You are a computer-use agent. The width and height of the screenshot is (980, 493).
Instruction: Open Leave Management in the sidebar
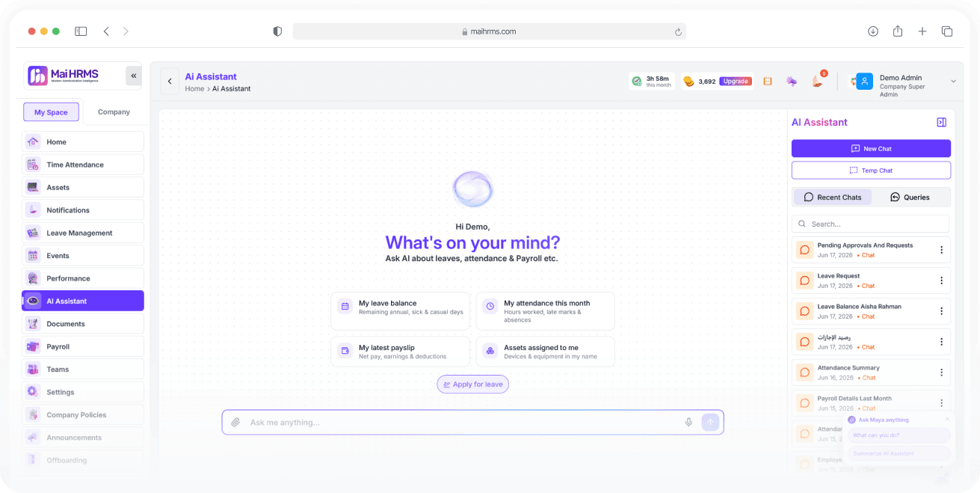point(83,233)
